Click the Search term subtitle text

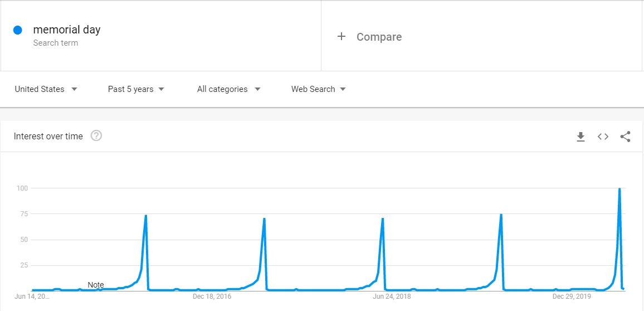coord(56,43)
